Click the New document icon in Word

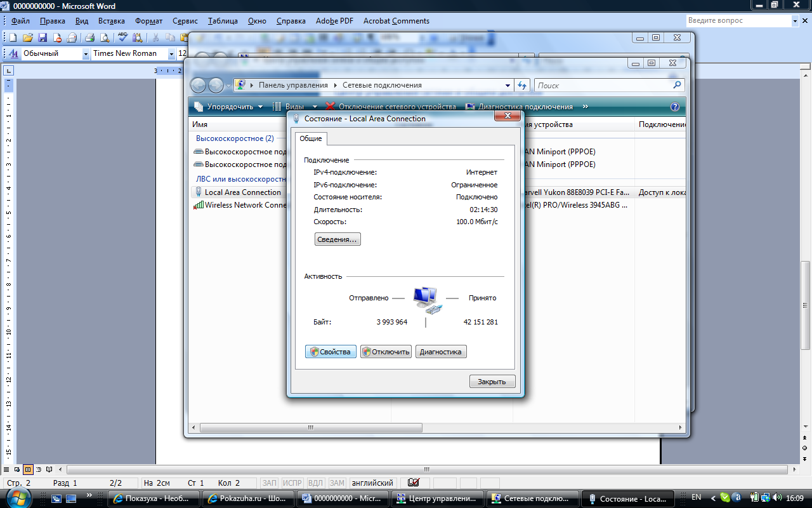click(13, 37)
